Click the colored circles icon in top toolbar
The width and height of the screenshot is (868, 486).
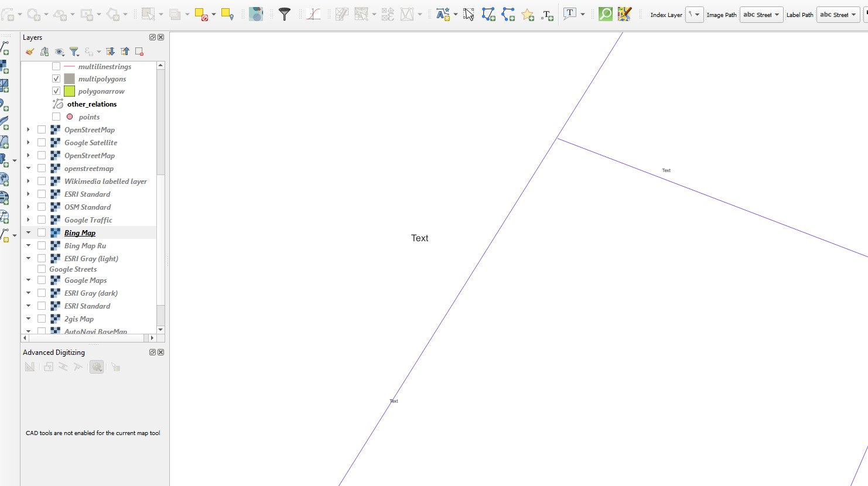coord(256,15)
